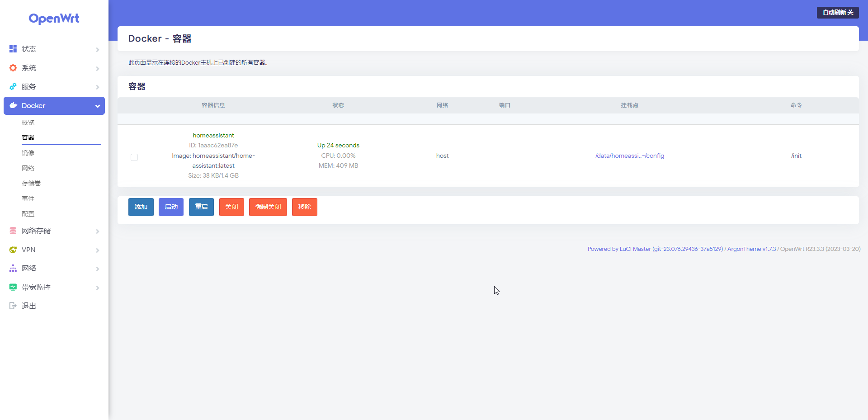Switch to the 镜像 images page
Image resolution: width=868 pixels, height=420 pixels.
(28, 152)
